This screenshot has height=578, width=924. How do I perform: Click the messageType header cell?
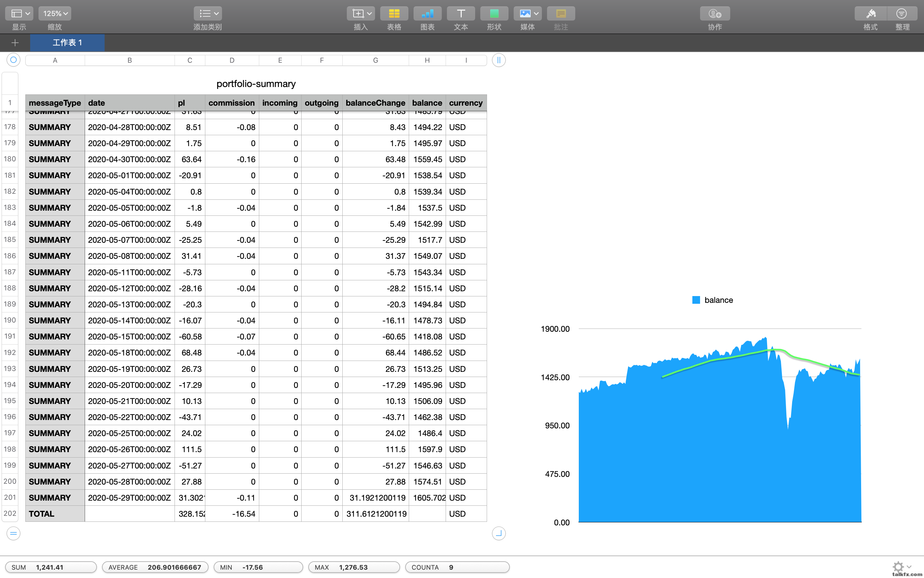(x=55, y=103)
